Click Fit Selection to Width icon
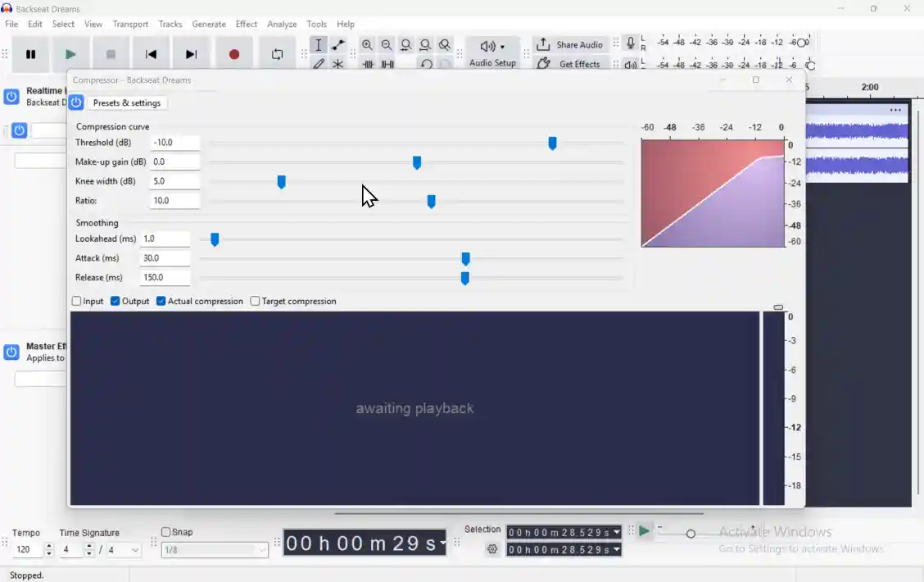Screen dimensions: 924x582 point(405,45)
